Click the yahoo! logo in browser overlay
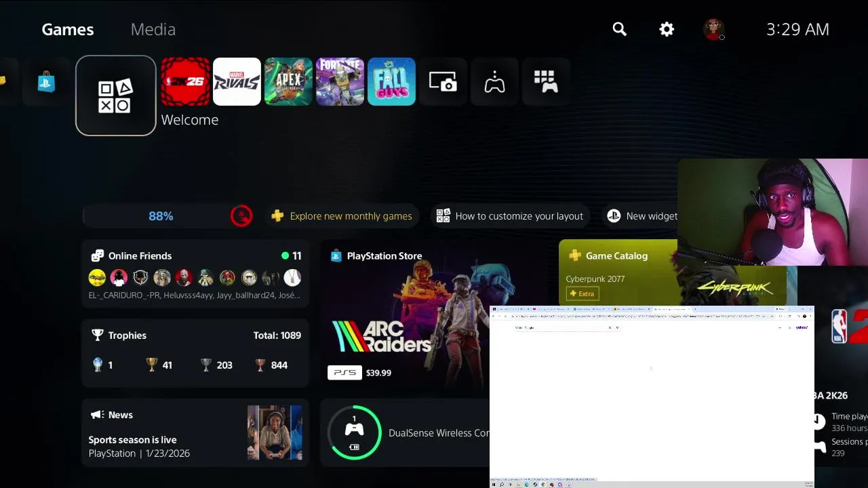 tap(802, 327)
